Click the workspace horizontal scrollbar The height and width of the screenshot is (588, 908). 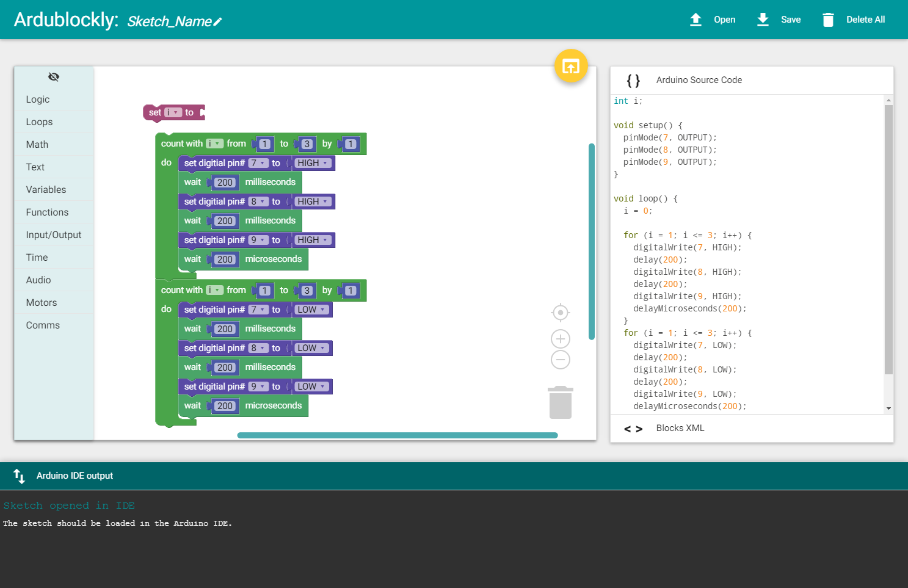point(398,435)
